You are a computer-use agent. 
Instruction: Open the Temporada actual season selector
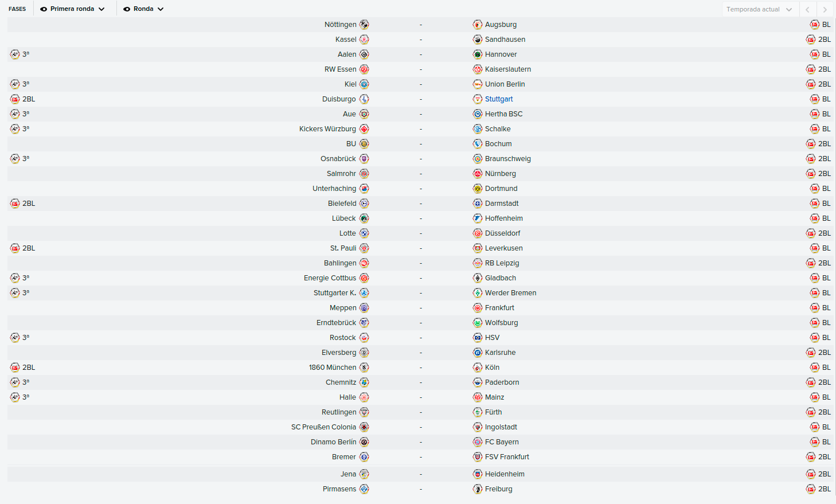coord(759,9)
